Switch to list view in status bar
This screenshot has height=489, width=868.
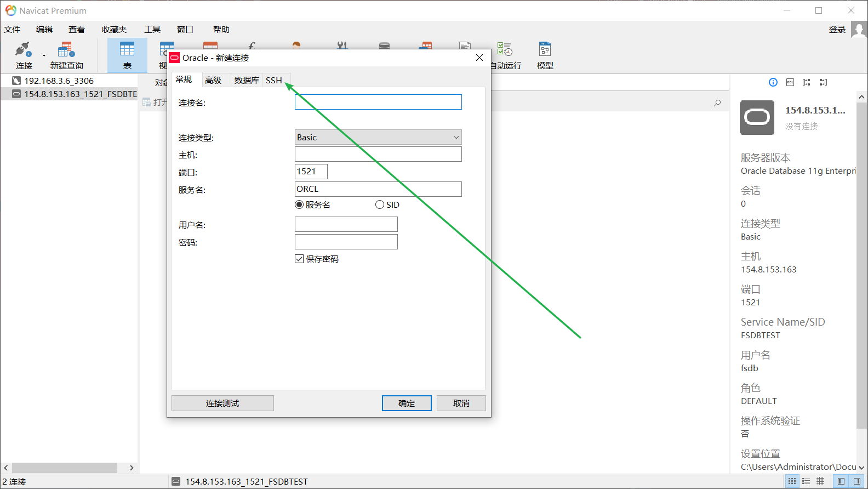coord(806,481)
